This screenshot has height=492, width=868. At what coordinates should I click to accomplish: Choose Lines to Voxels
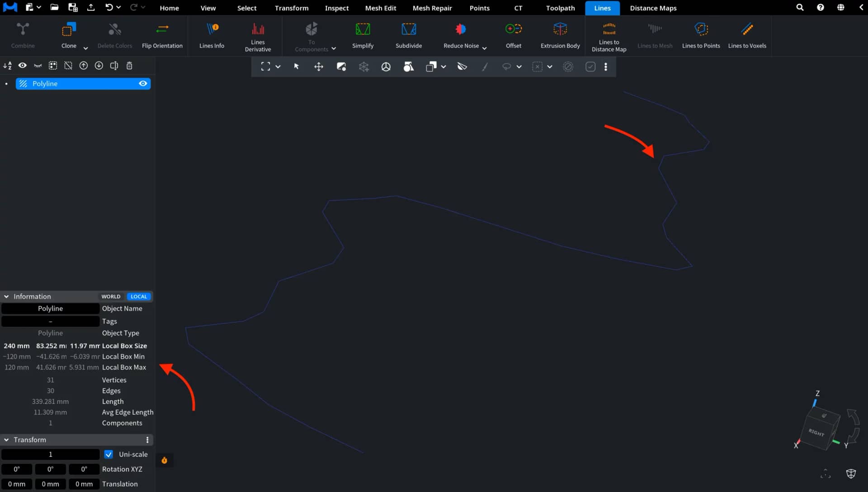coord(747,36)
